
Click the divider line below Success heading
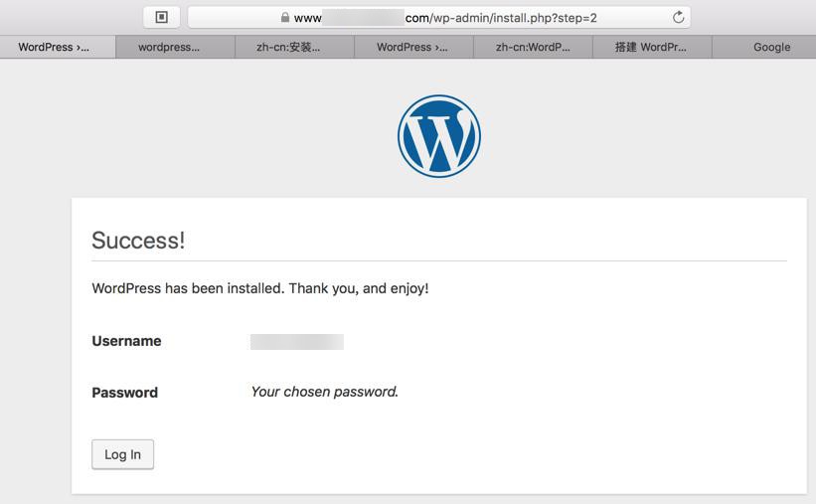[439, 261]
